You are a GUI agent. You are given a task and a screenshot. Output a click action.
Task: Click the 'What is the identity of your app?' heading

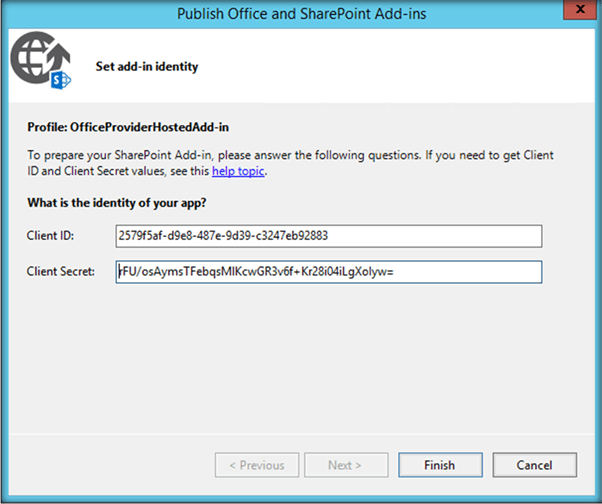pyautogui.click(x=123, y=203)
